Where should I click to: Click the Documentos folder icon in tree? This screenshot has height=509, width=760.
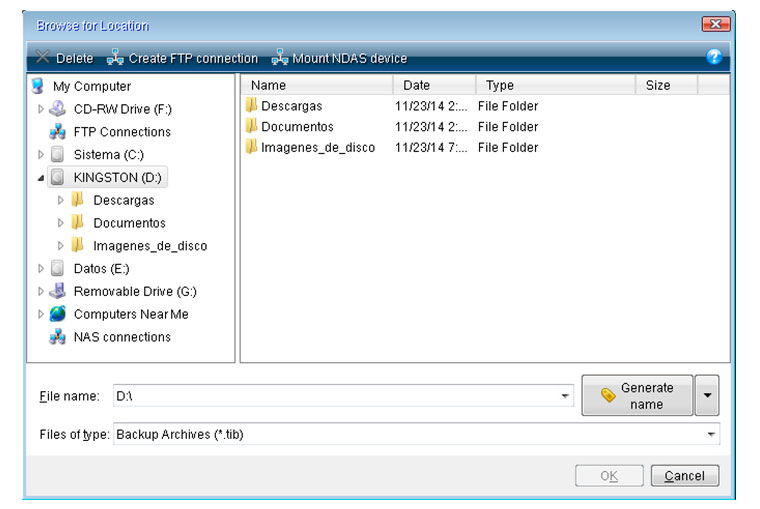pyautogui.click(x=78, y=222)
